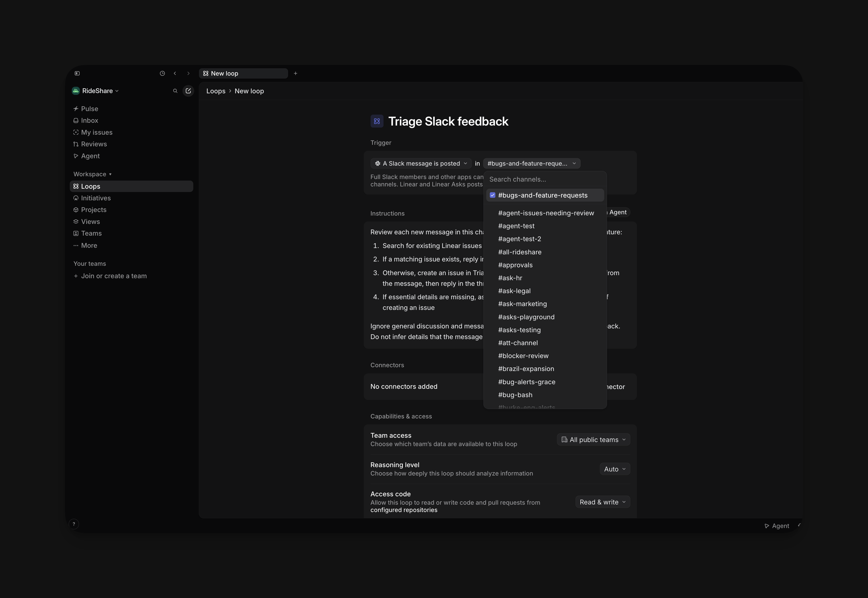Create a new issue with compose icon
The image size is (868, 598).
click(188, 91)
